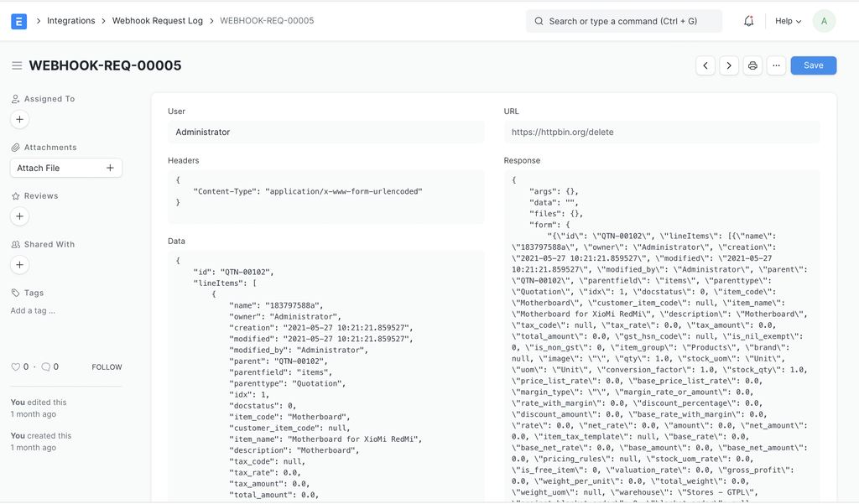The height and width of the screenshot is (504, 859).
Task: Share document using plus button
Action: pyautogui.click(x=20, y=265)
